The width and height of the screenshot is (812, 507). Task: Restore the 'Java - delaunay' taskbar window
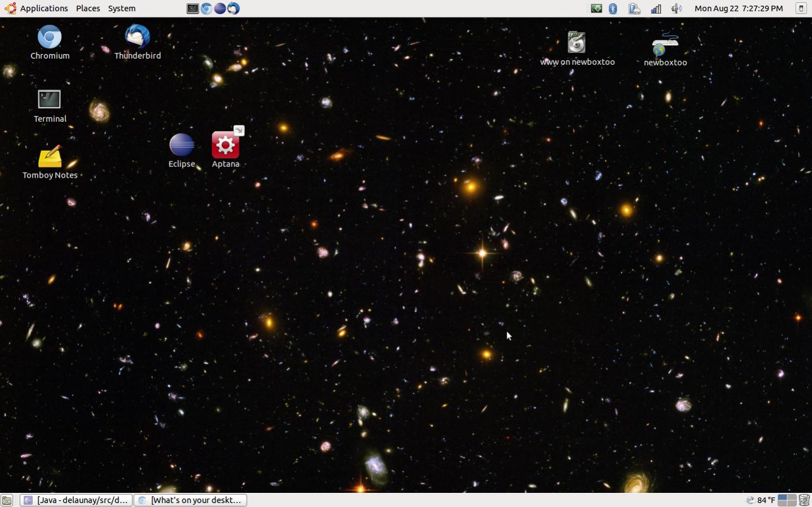[76, 500]
